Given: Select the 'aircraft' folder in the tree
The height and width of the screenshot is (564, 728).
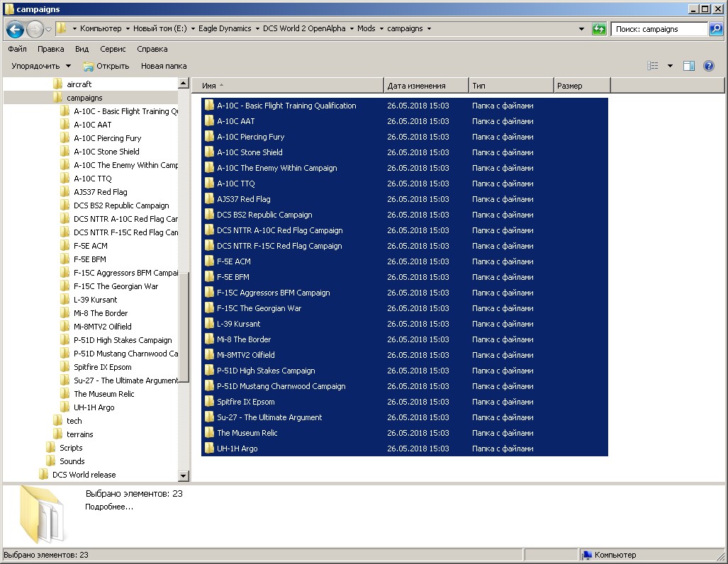Looking at the screenshot, I should point(79,84).
